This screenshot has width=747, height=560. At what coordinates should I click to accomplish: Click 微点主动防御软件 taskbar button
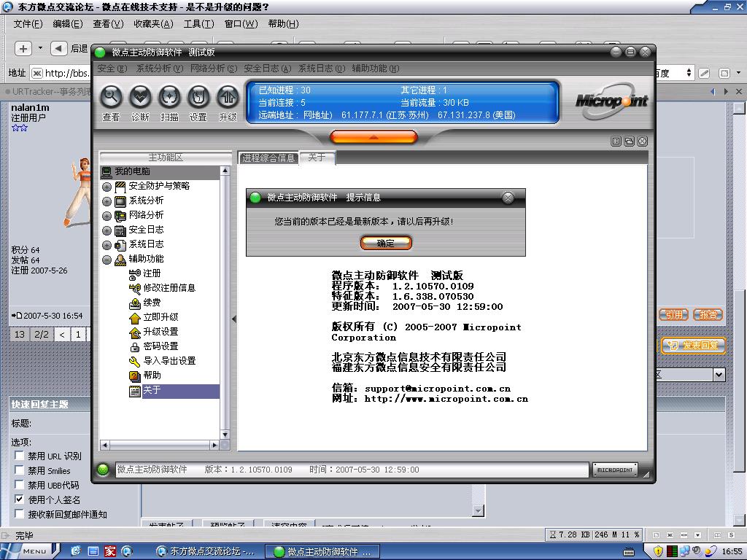[x=322, y=551]
